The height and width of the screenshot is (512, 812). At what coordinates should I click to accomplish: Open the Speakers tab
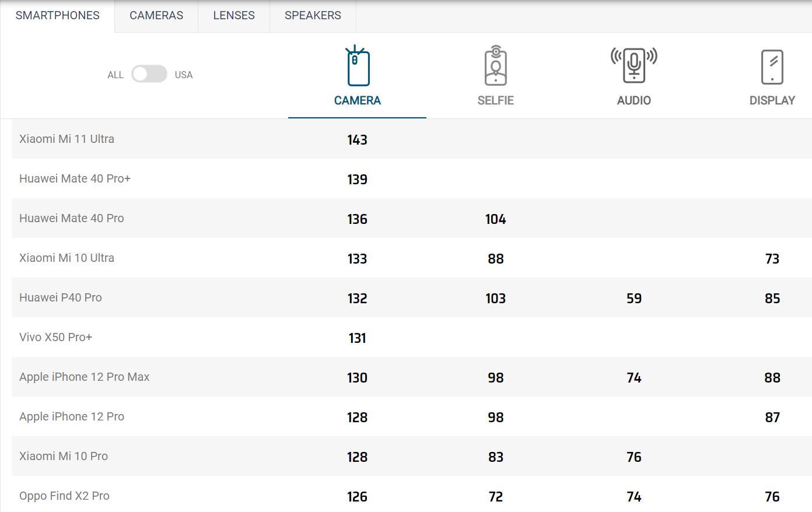coord(313,16)
